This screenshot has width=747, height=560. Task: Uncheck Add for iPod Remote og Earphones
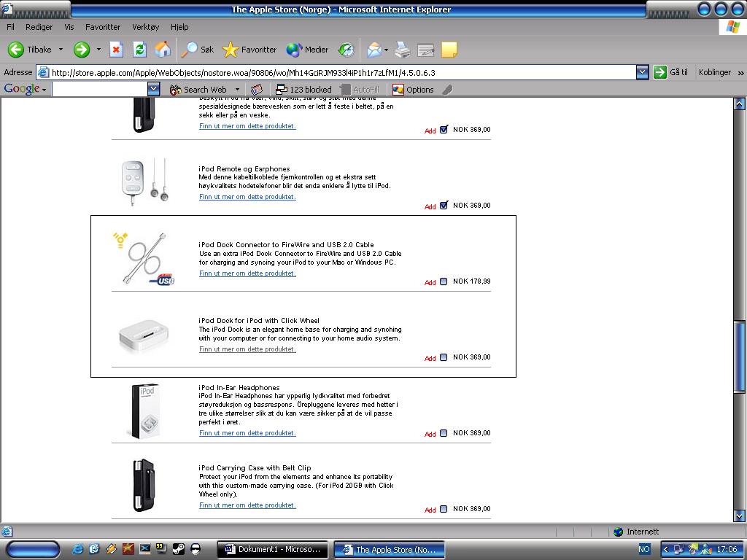click(444, 205)
